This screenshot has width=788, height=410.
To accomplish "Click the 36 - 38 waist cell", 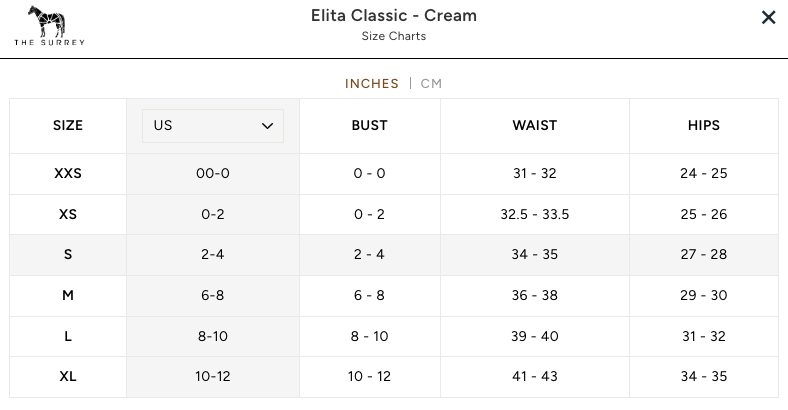I will 534,296.
